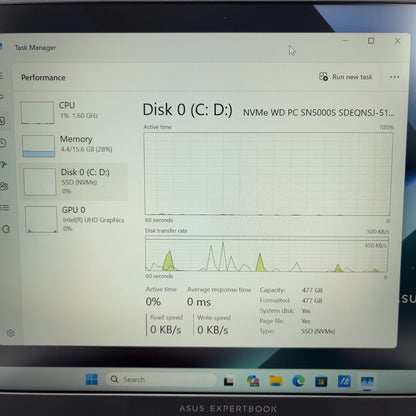Open the App history sidebar icon

[3, 143]
